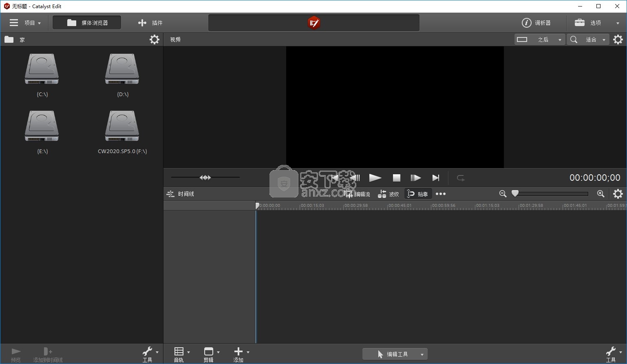Expand the 编辑工具 dropdown arrow

click(422, 355)
